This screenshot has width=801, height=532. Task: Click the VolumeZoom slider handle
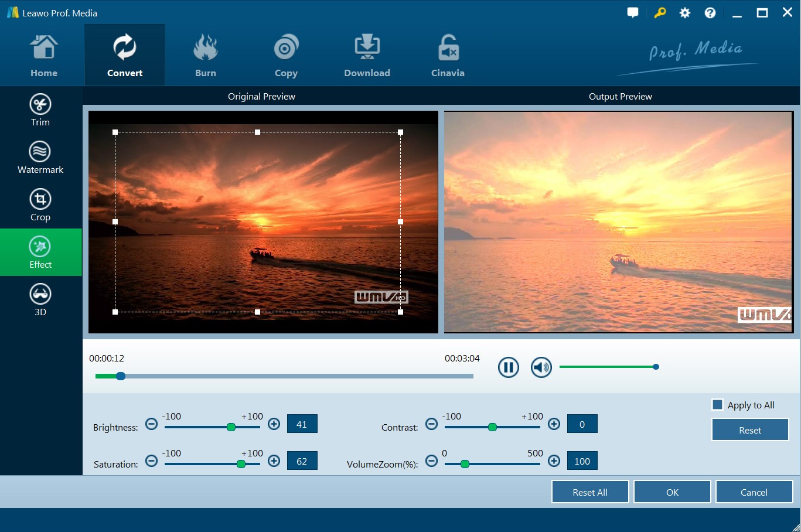coord(465,464)
